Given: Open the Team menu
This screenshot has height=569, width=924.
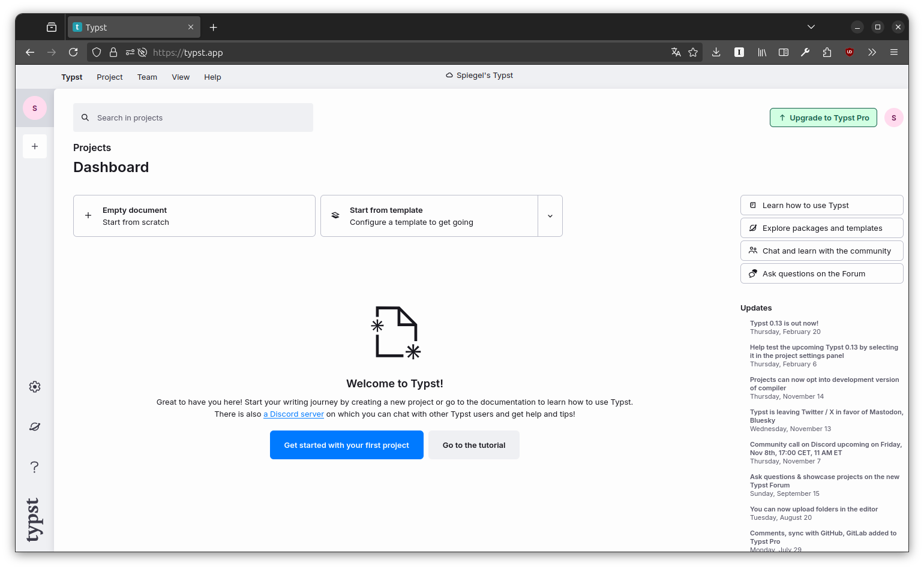Looking at the screenshot, I should (x=147, y=77).
